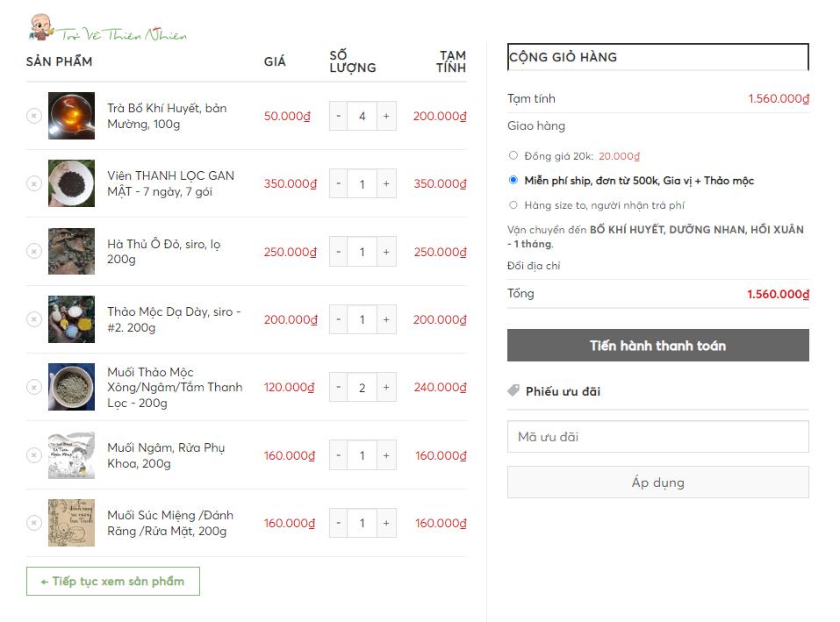Select Miễn phí ship shipping option
Viewport: 840px width, 622px height.
click(x=513, y=180)
